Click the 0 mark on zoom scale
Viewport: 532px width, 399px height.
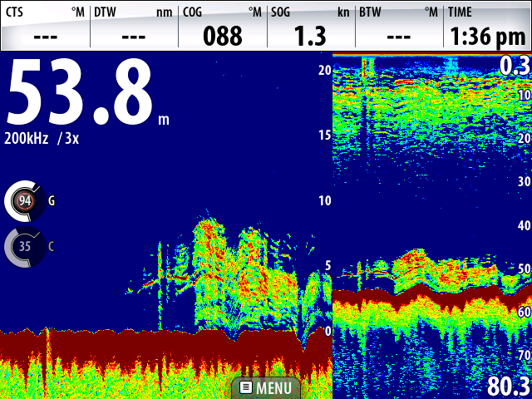click(x=327, y=331)
